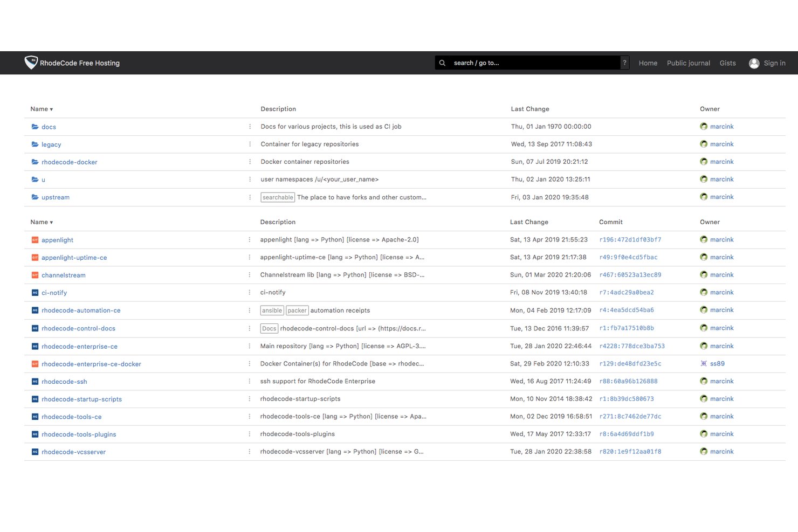Click the Sign in link
The height and width of the screenshot is (532, 798).
(774, 63)
